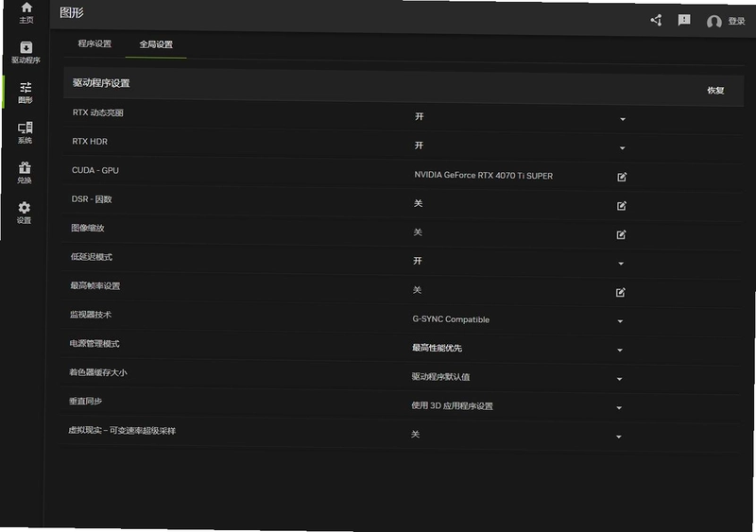Click the RTX HDR label
The image size is (756, 532).
(90, 142)
